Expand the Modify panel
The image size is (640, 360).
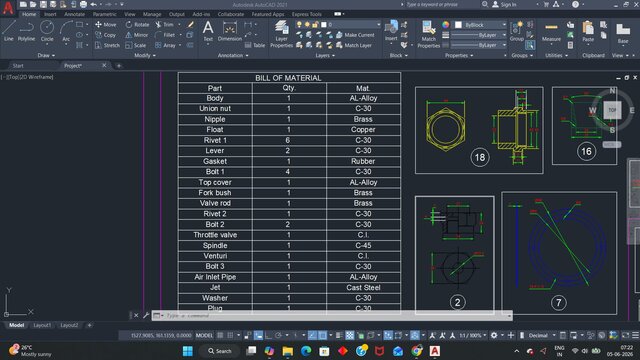point(145,56)
